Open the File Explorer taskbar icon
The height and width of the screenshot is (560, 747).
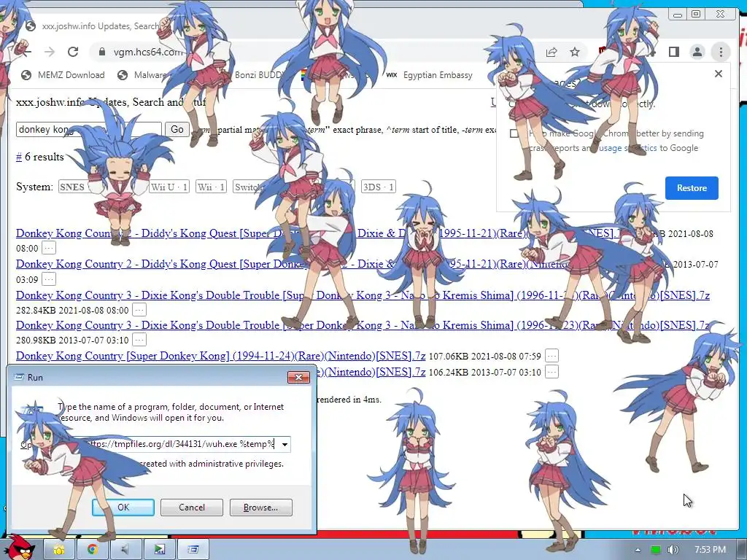(x=59, y=550)
